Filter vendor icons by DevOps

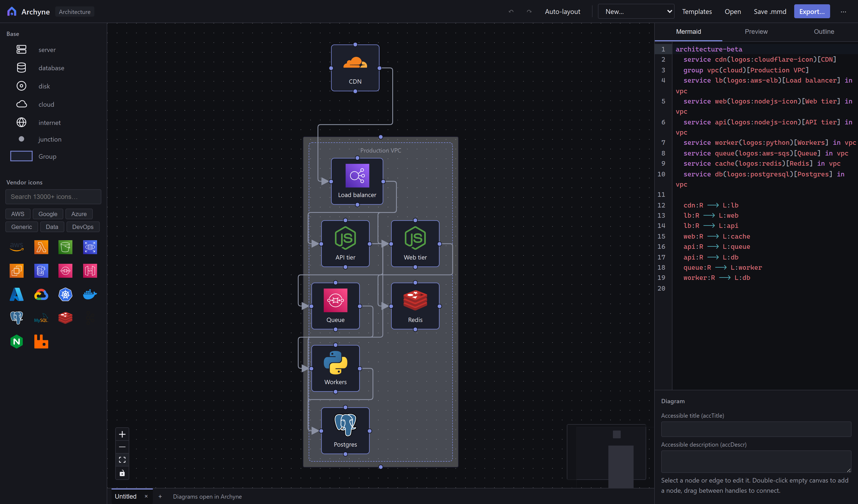(83, 227)
